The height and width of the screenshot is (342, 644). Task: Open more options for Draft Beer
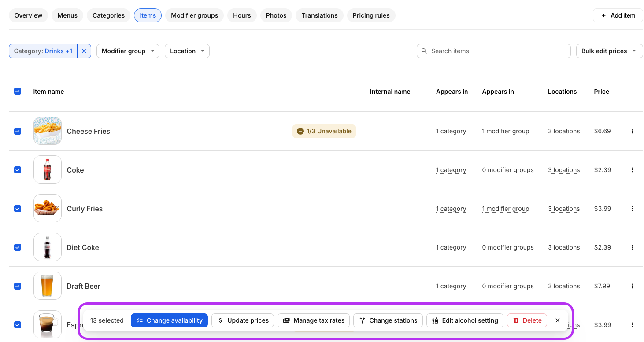[x=632, y=286]
